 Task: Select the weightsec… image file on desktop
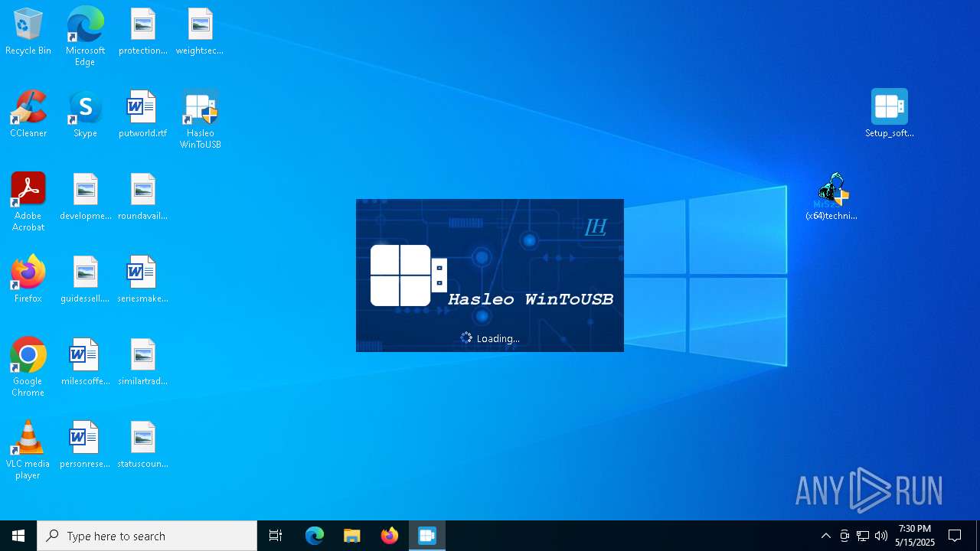pyautogui.click(x=200, y=32)
